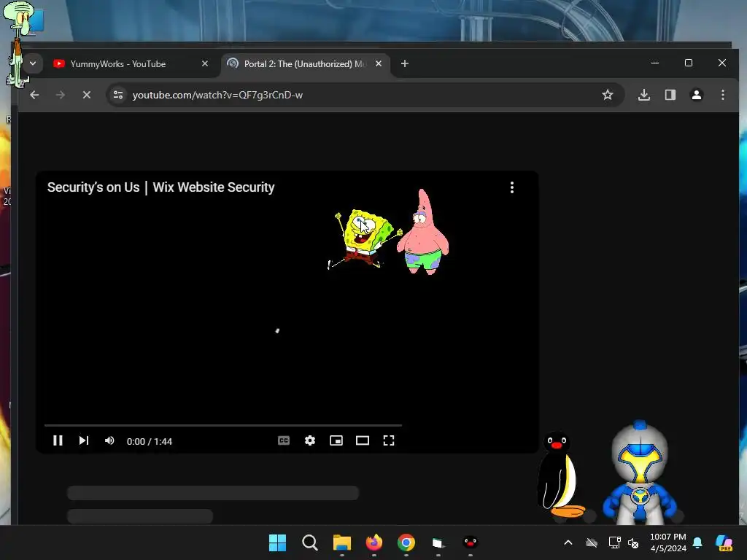Open notifications bell

point(697,542)
